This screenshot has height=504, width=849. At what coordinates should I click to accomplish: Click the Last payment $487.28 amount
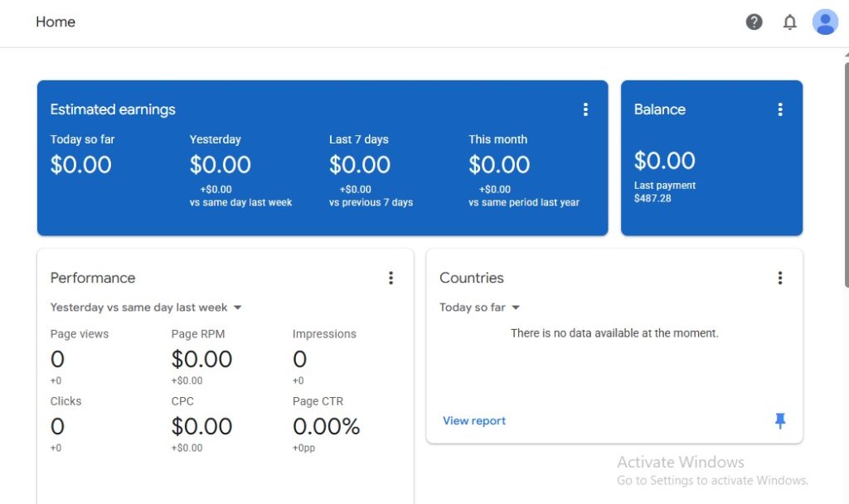click(x=653, y=199)
